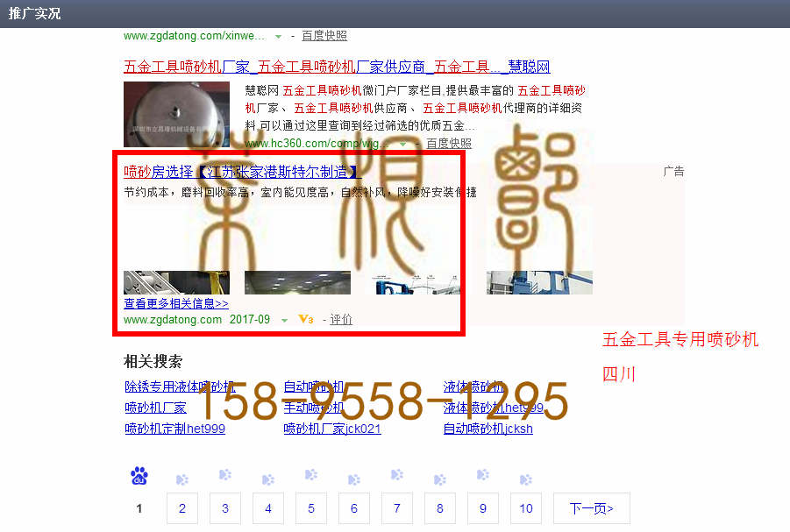The image size is (790, 532).
Task: Open the 评价 link in the ad
Action: 340,319
